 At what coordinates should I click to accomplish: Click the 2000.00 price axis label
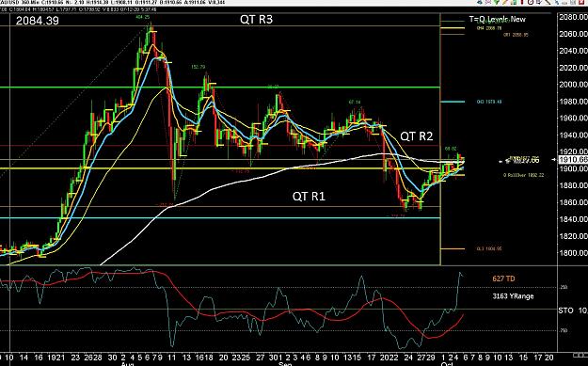573,85
